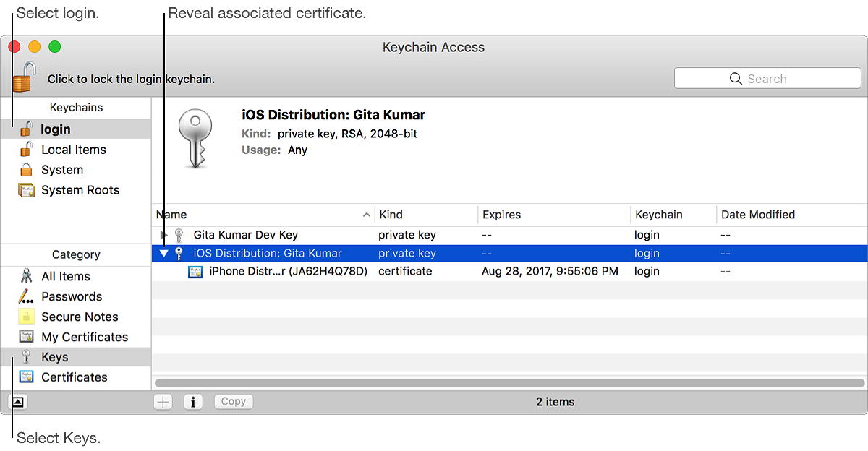Choose the Certificates category icon
Screen dimensions: 868x451
26,377
